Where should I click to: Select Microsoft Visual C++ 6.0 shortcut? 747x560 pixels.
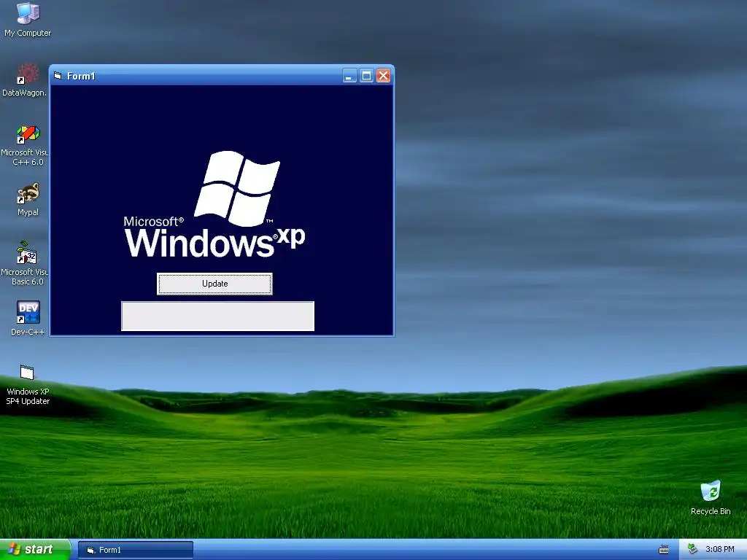(x=25, y=145)
